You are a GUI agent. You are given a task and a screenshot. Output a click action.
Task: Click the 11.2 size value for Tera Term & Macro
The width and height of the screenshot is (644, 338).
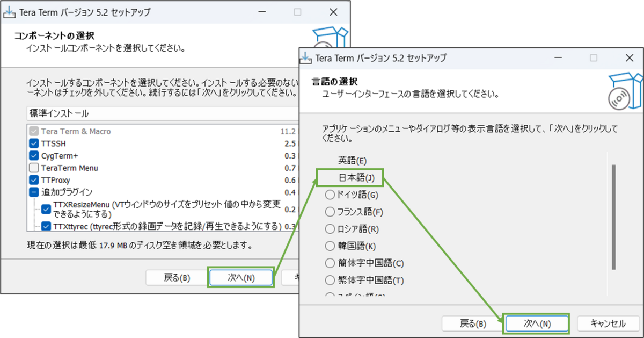click(x=288, y=131)
